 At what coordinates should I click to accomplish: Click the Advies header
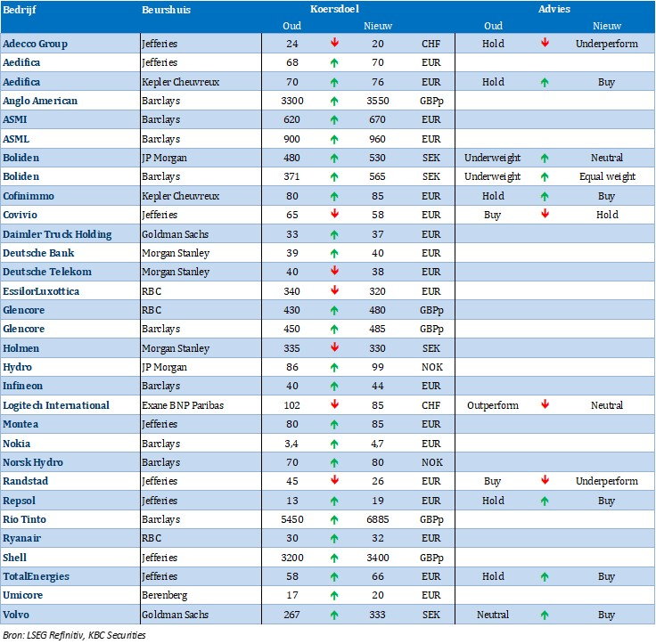(554, 9)
